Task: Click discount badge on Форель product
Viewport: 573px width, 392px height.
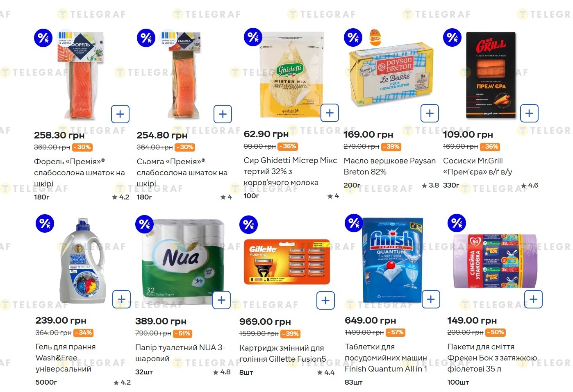Action: (x=43, y=38)
